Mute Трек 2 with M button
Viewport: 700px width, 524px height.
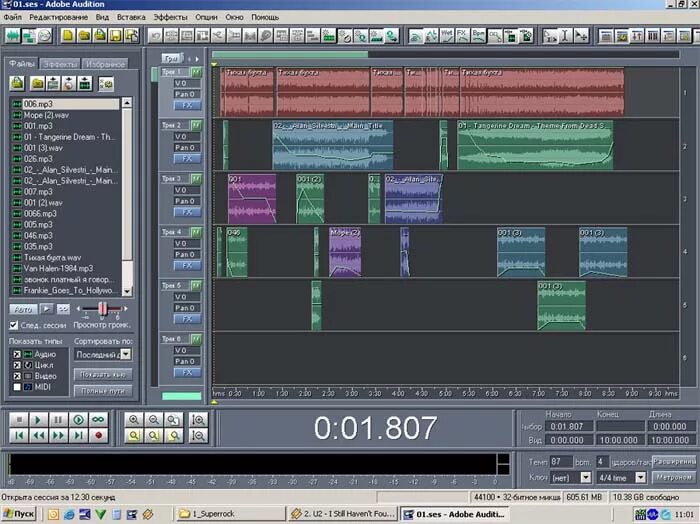pos(196,125)
